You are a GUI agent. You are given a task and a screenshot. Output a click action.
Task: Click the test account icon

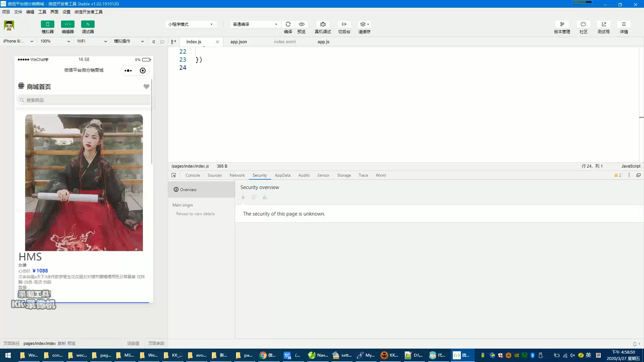[x=604, y=24]
